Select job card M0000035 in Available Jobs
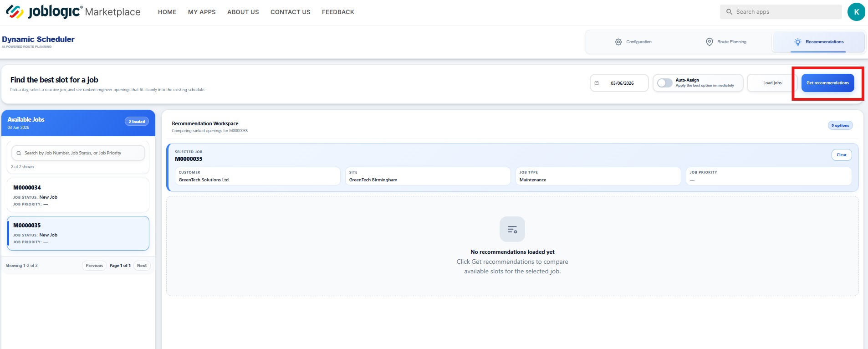Viewport: 868px width, 349px height. pyautogui.click(x=78, y=233)
